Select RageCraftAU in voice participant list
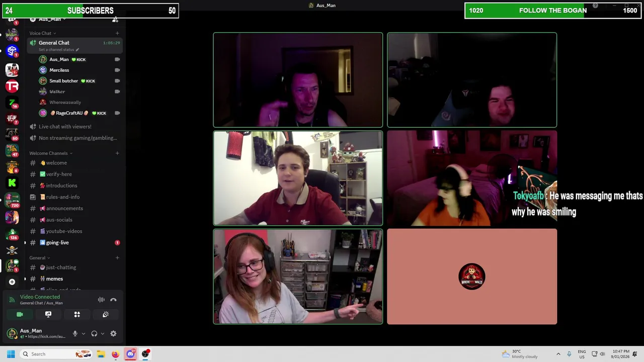The image size is (644, 362). point(79,113)
